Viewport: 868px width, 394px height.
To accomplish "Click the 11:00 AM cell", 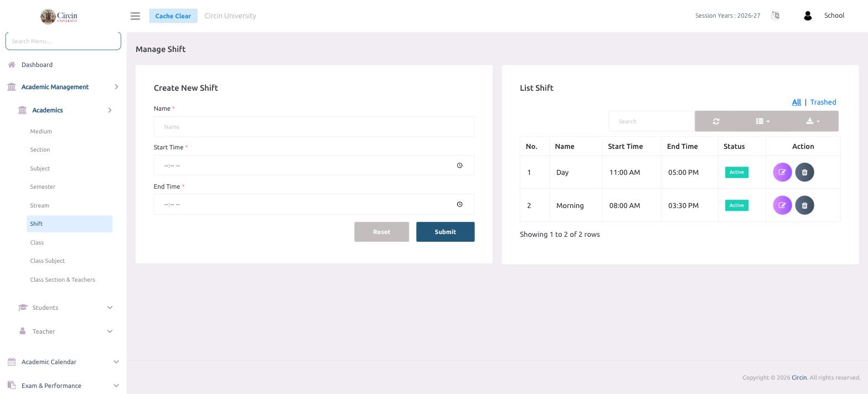I will click(632, 172).
